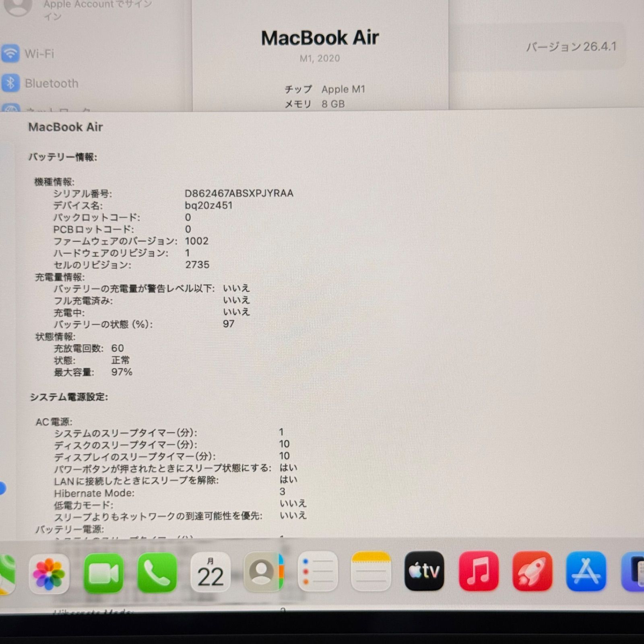Select the 'M1, 2020' model text
Screen dimensions: 644x644
coord(320,59)
